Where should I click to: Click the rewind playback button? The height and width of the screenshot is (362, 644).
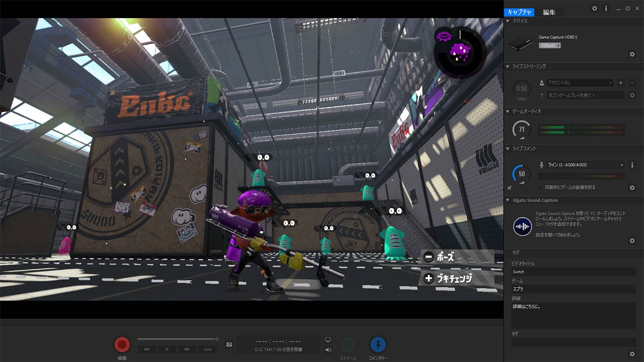pyautogui.click(x=146, y=349)
